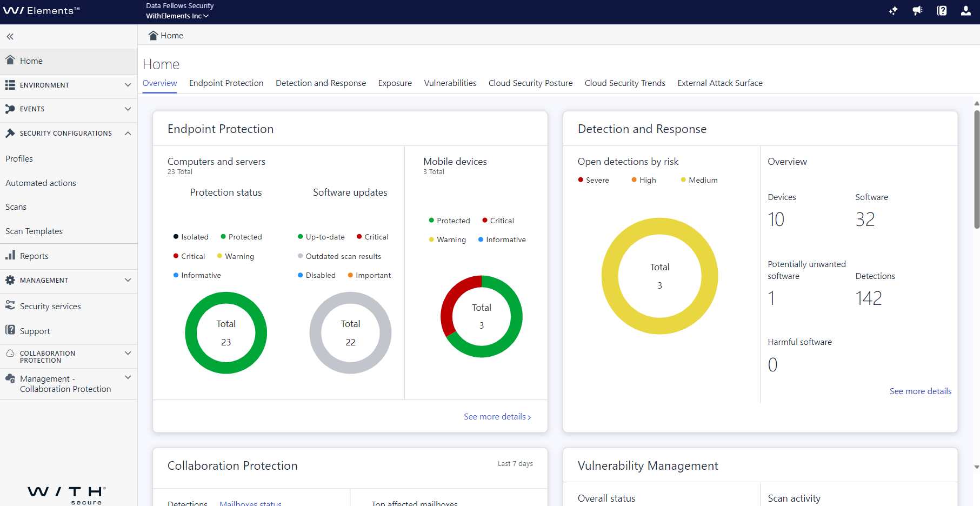
Task: Switch to the Endpoint Protection tab
Action: pos(226,83)
